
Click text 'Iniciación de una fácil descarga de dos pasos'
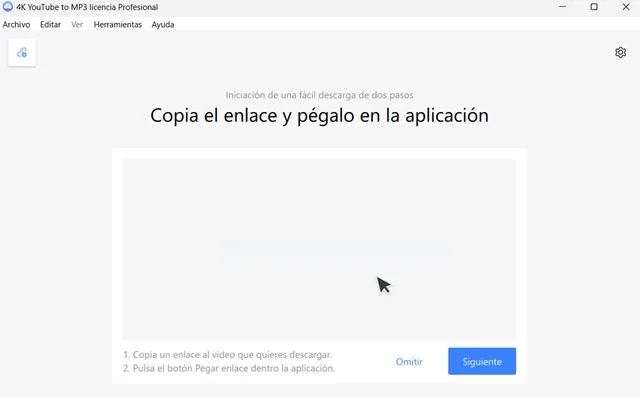coord(319,95)
